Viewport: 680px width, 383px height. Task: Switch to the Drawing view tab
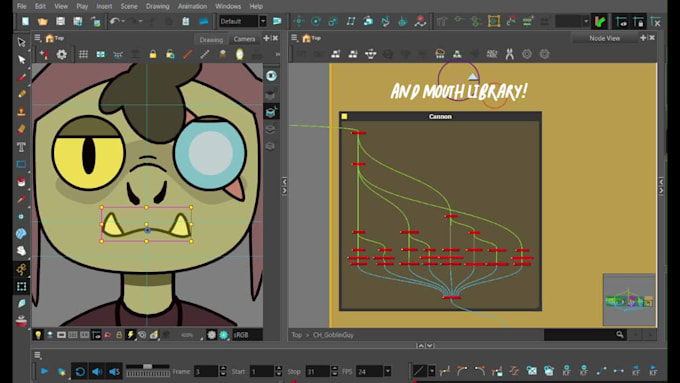click(211, 39)
